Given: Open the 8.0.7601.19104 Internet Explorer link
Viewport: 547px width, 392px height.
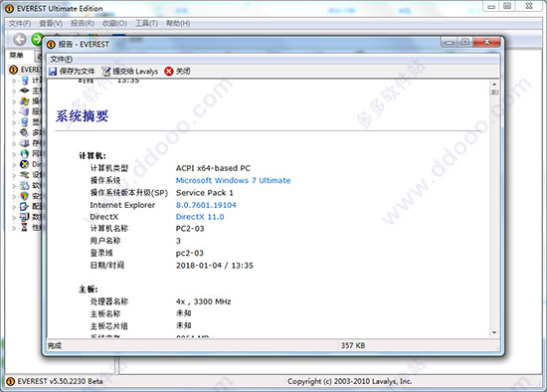Looking at the screenshot, I should 206,205.
